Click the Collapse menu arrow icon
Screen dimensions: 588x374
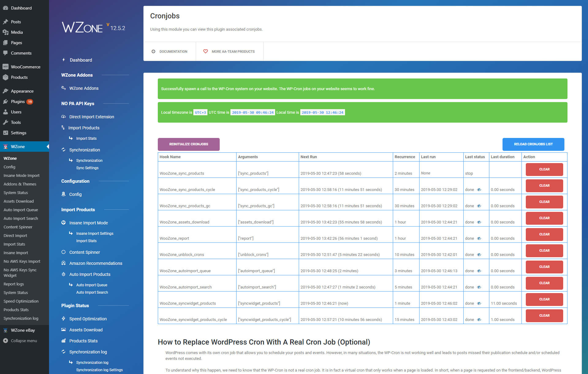tap(6, 341)
